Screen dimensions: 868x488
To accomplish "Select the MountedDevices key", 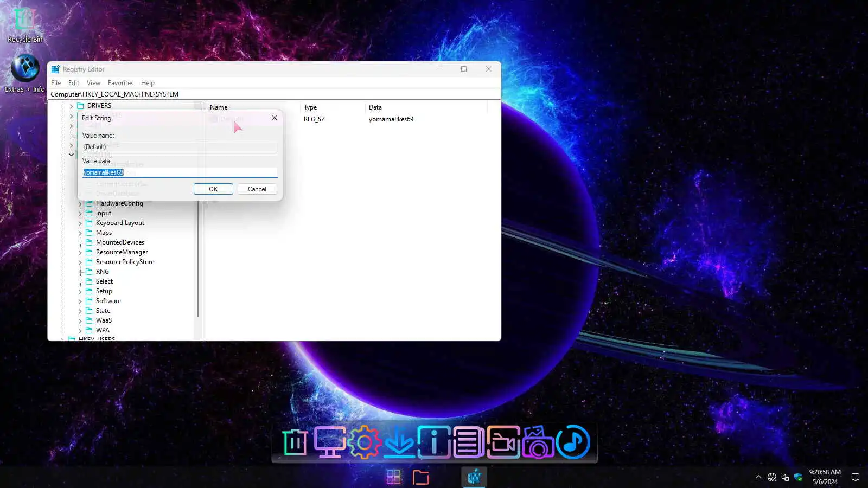I will point(120,242).
